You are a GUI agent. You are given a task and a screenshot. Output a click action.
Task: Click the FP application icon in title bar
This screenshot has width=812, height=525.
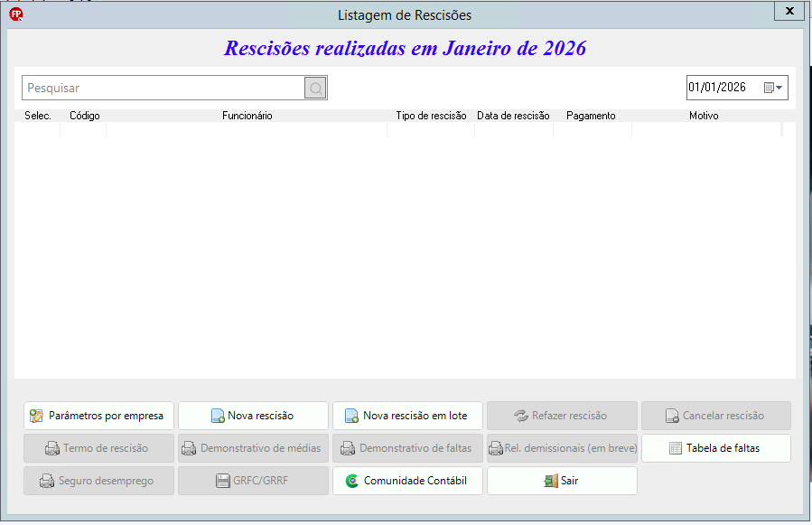16,14
